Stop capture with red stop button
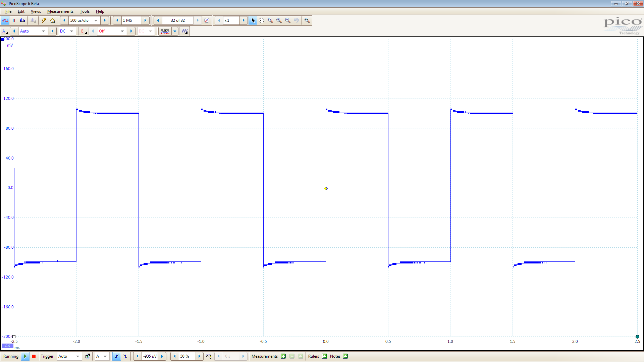Image resolution: width=644 pixels, height=362 pixels. 34,356
